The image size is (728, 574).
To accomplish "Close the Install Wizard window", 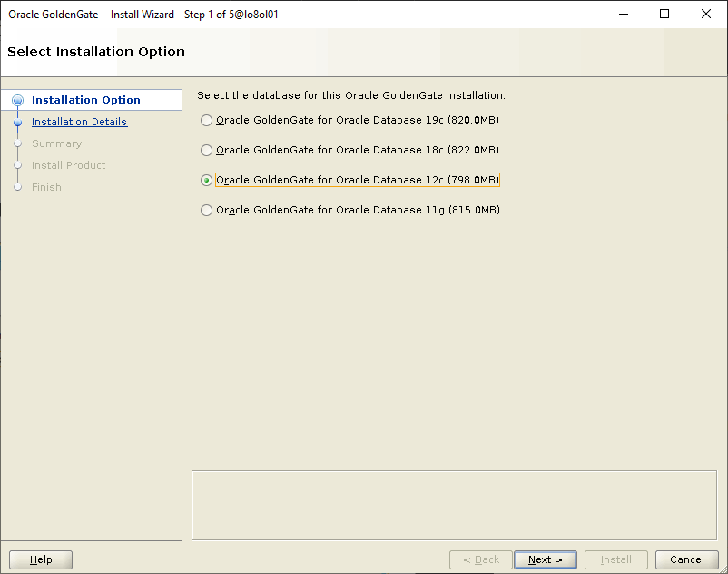I will click(x=706, y=14).
